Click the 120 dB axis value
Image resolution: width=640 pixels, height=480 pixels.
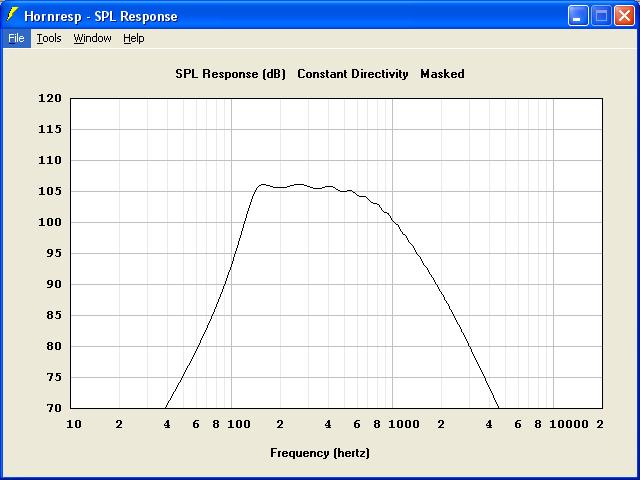[x=50, y=98]
